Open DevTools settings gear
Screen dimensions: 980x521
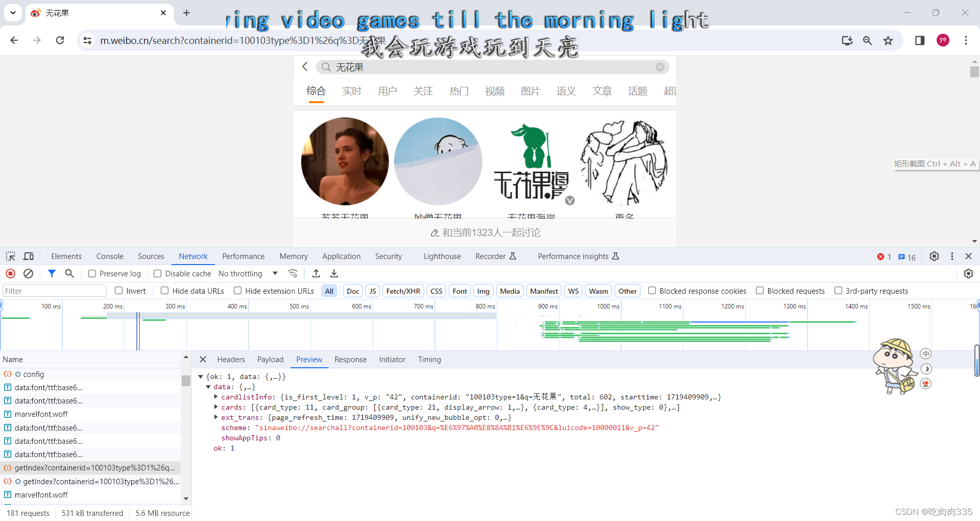(x=934, y=256)
